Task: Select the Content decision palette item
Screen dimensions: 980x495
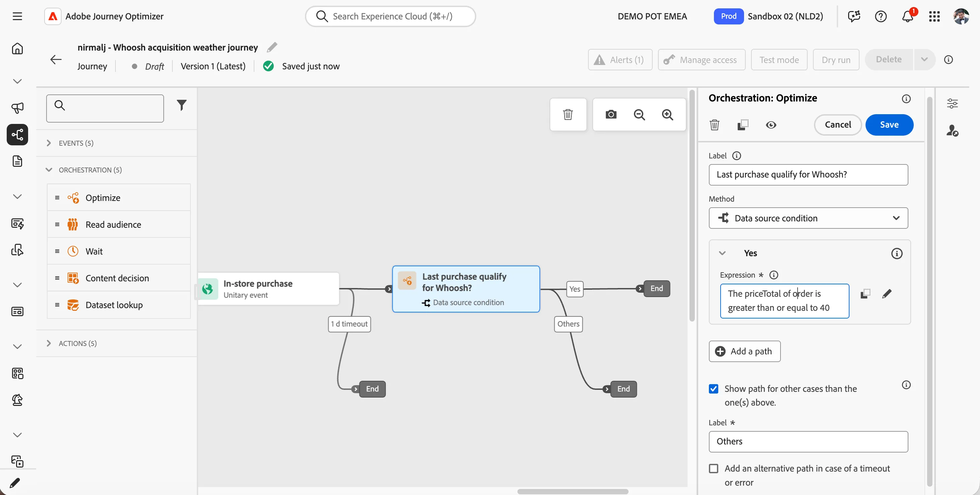Action: pyautogui.click(x=119, y=278)
